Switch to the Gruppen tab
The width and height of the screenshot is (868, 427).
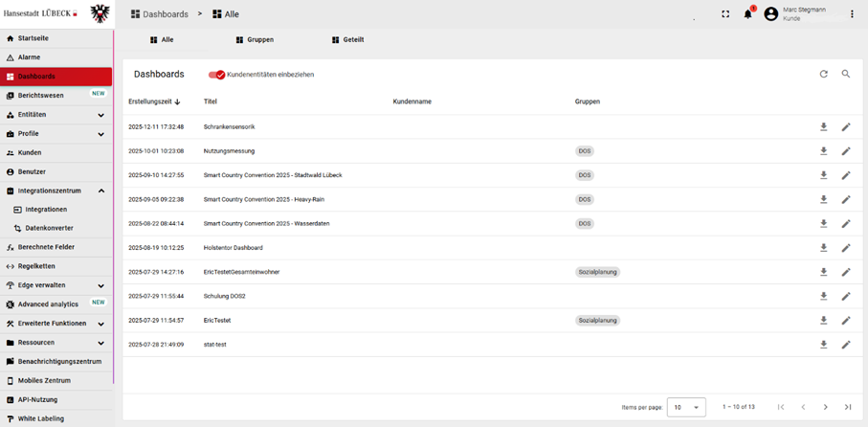coord(255,40)
